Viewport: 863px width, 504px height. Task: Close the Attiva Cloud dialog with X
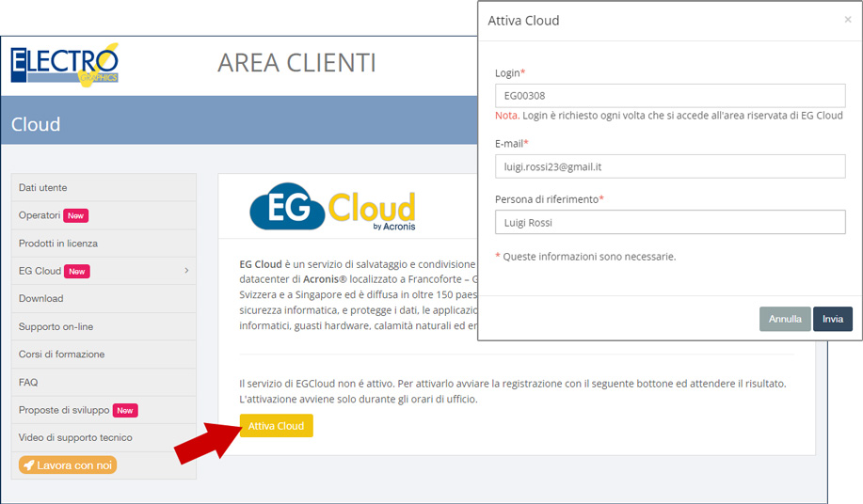click(848, 20)
